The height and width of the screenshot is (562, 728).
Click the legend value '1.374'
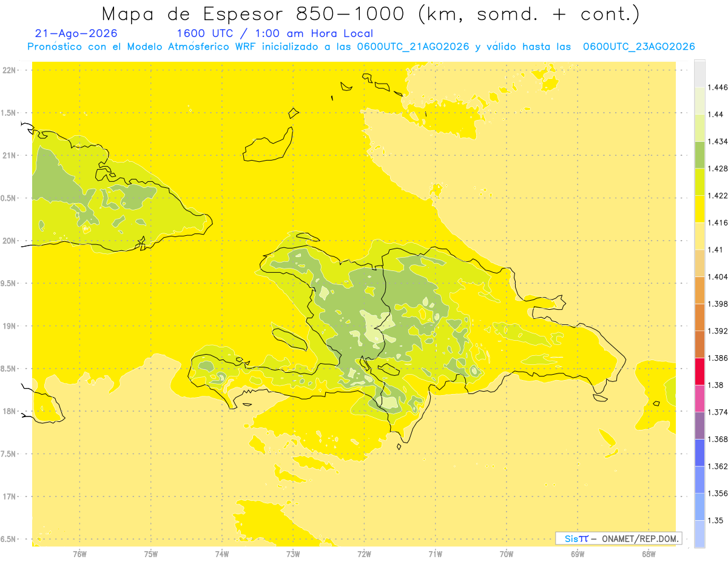(x=717, y=412)
